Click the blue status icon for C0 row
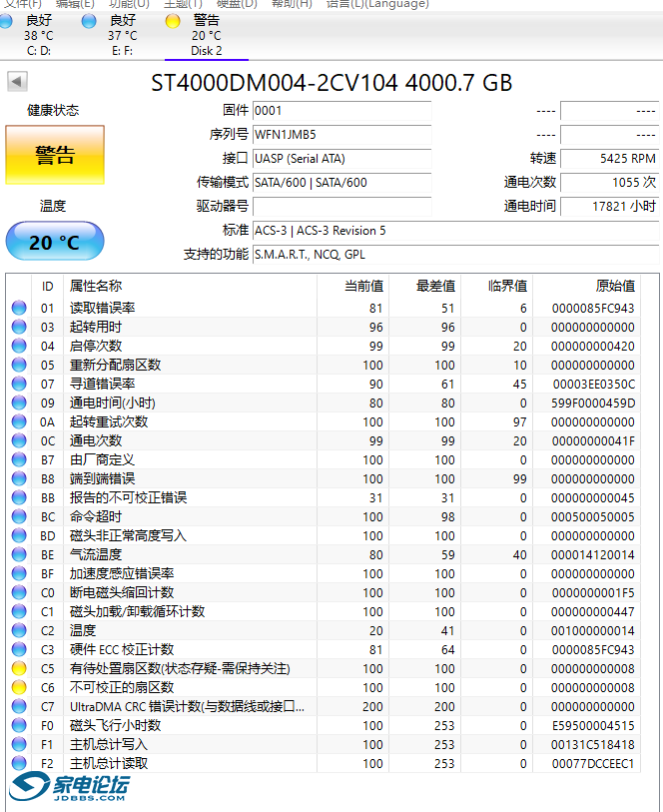Viewport: 663px width, 812px height. coord(19,592)
